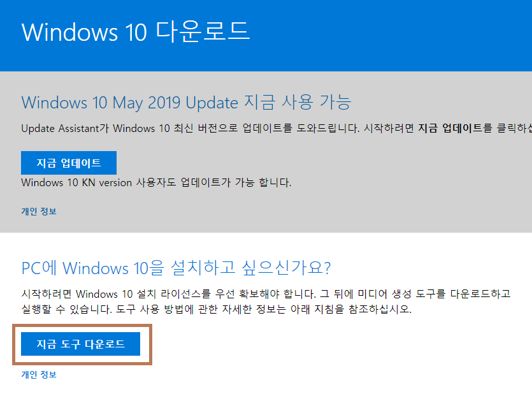Open 개인 정보 link below the update note
The height and width of the screenshot is (415, 532).
[39, 211]
